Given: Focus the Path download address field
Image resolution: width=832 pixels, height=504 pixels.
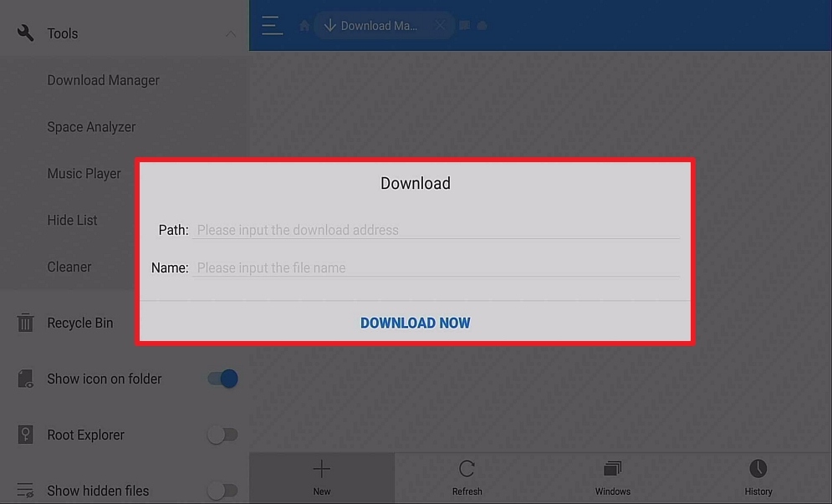Looking at the screenshot, I should [x=436, y=230].
